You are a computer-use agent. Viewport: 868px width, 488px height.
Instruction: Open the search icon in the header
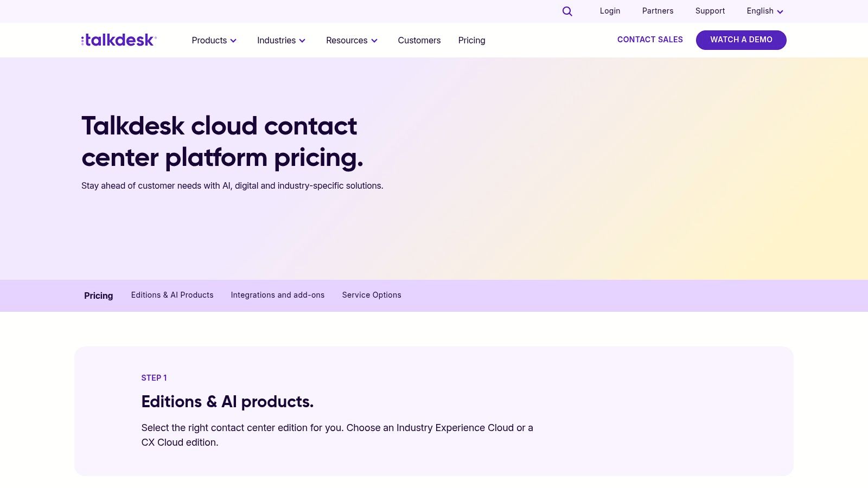[x=567, y=11]
